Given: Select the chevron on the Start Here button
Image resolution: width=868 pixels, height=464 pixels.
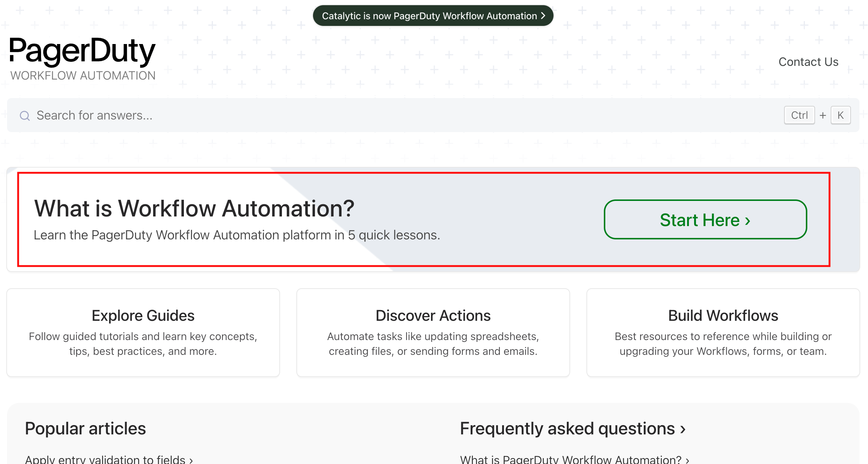Looking at the screenshot, I should point(747,220).
